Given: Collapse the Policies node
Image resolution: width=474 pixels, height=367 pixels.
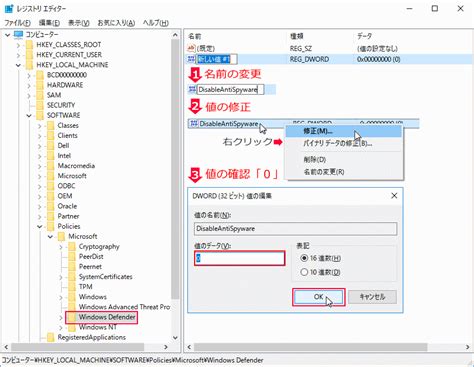Looking at the screenshot, I should click(40, 226).
